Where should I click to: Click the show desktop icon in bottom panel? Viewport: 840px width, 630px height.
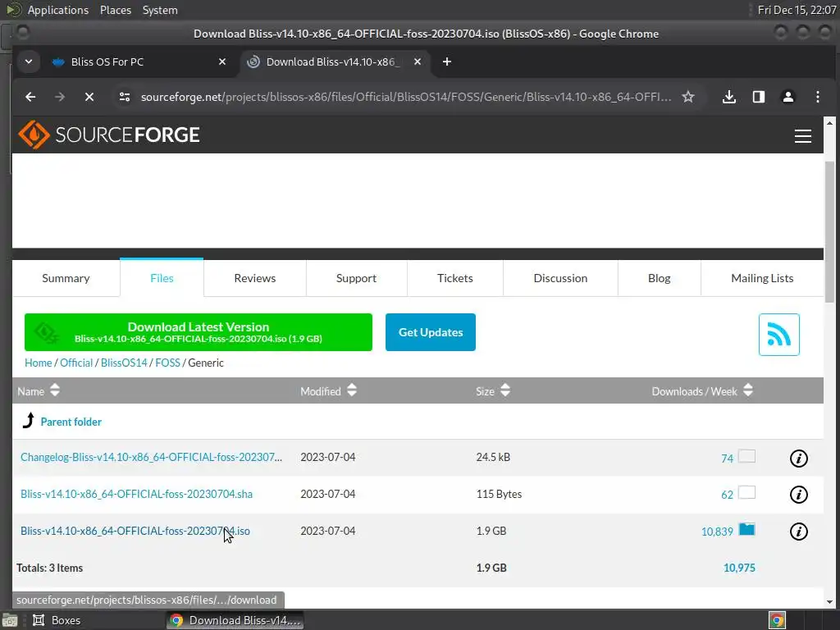pyautogui.click(x=10, y=620)
